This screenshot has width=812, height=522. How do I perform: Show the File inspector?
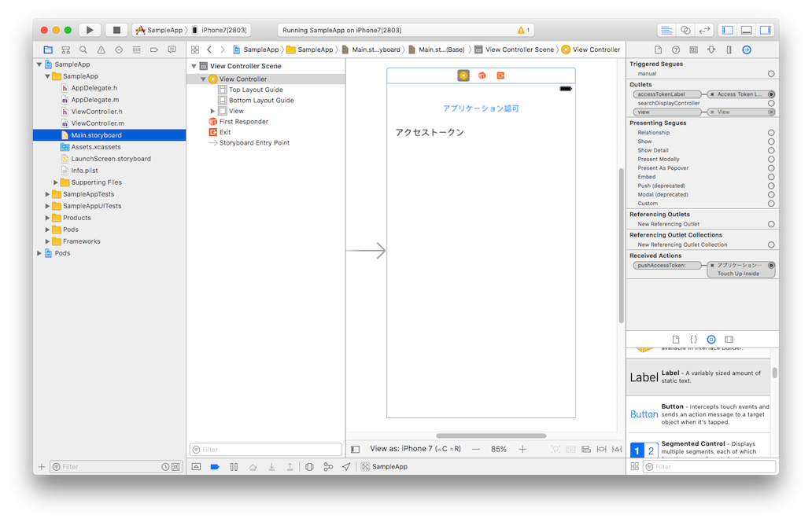pyautogui.click(x=658, y=50)
